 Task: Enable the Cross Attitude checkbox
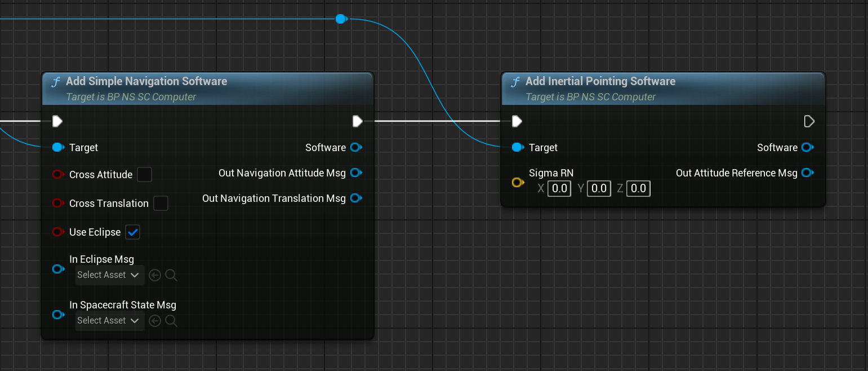pos(145,175)
